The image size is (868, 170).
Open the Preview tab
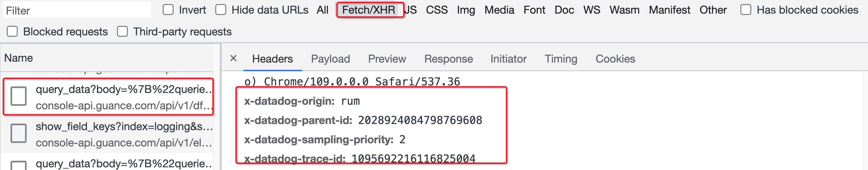387,59
